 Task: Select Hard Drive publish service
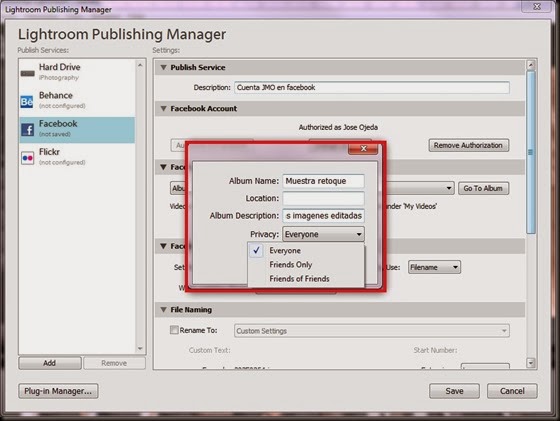point(77,72)
